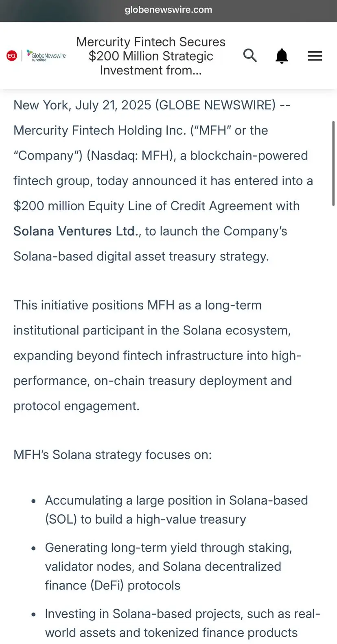Tap the globenewswire.com address bar
This screenshot has height=644, width=337.
(x=168, y=10)
